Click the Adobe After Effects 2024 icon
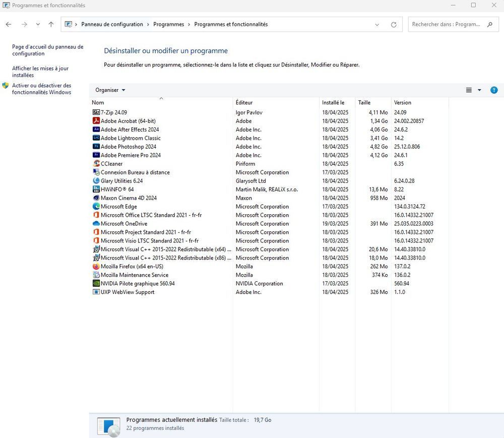This screenshot has height=438, width=504. coord(96,129)
